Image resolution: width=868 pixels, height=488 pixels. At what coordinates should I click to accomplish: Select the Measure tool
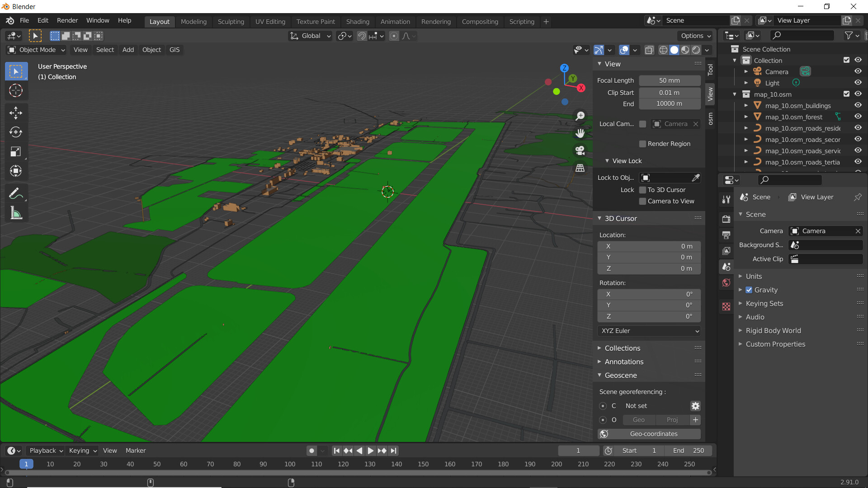pyautogui.click(x=16, y=213)
